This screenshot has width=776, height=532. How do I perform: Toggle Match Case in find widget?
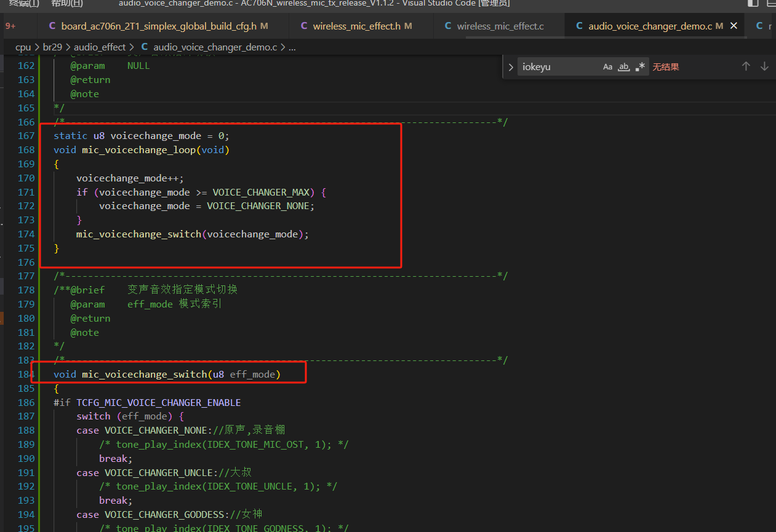[x=607, y=66]
